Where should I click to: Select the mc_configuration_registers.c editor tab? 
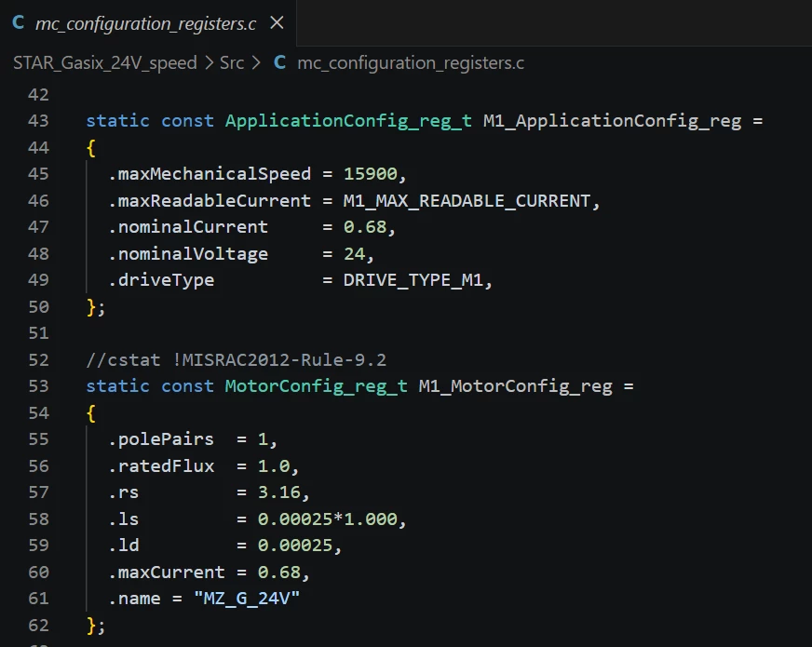[148, 22]
